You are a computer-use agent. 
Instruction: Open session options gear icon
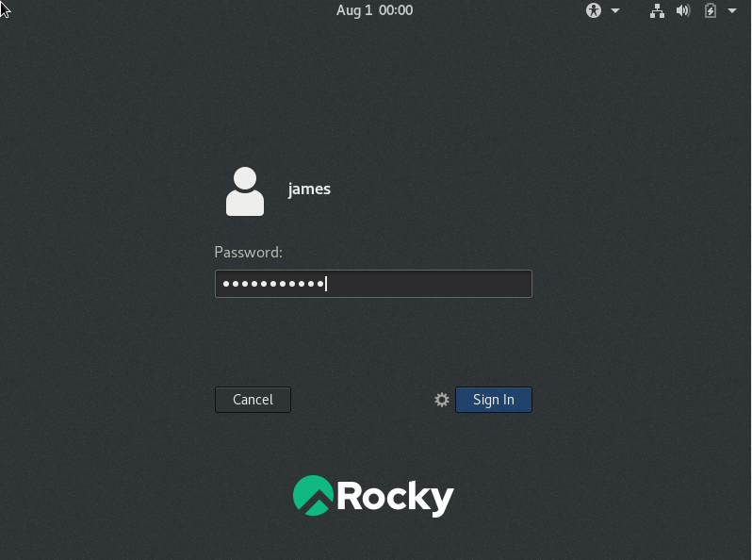coord(442,400)
